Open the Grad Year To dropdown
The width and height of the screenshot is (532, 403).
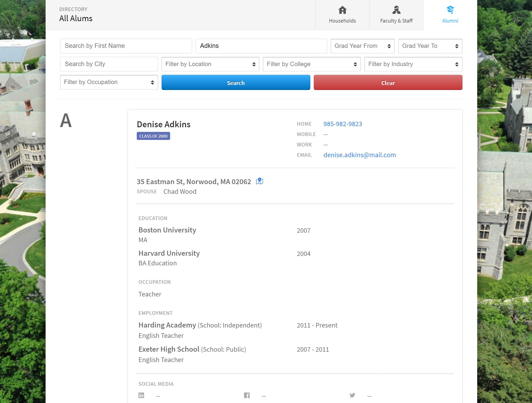(x=430, y=46)
